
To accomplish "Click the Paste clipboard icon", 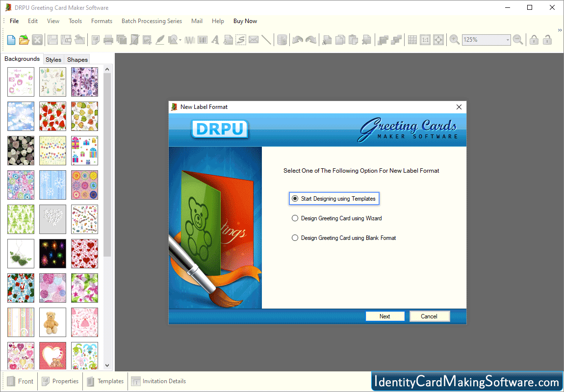I will (x=353, y=40).
